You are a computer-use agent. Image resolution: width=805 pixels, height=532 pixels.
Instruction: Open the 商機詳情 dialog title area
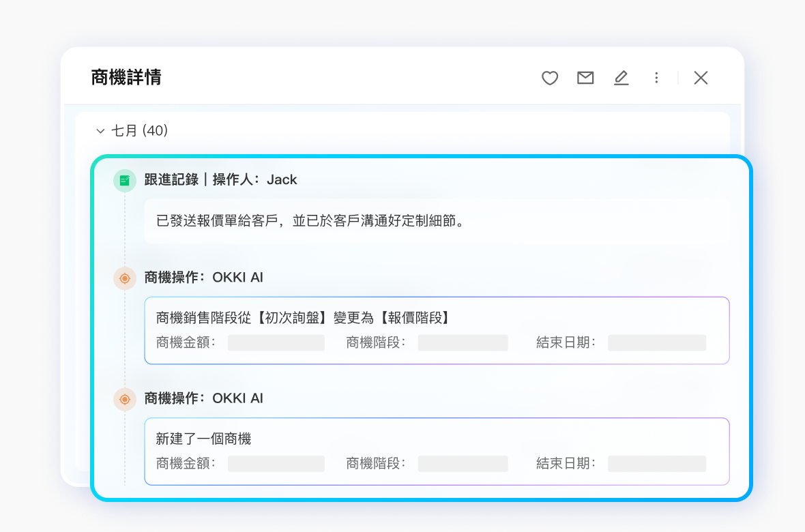[x=127, y=78]
